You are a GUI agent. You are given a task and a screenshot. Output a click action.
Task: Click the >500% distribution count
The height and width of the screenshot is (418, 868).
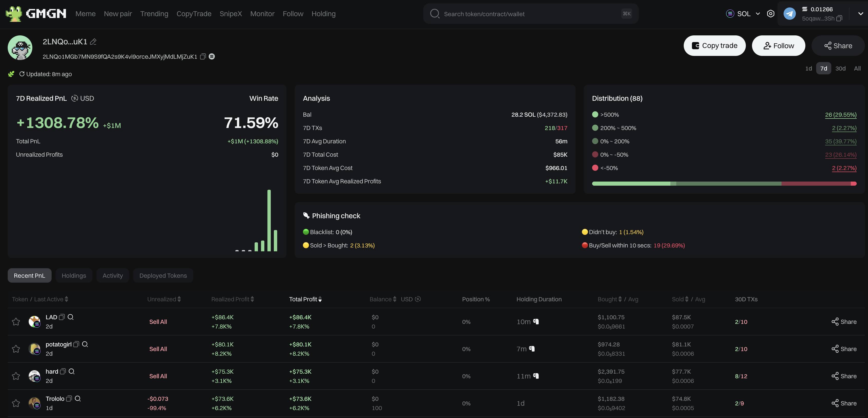(x=841, y=115)
